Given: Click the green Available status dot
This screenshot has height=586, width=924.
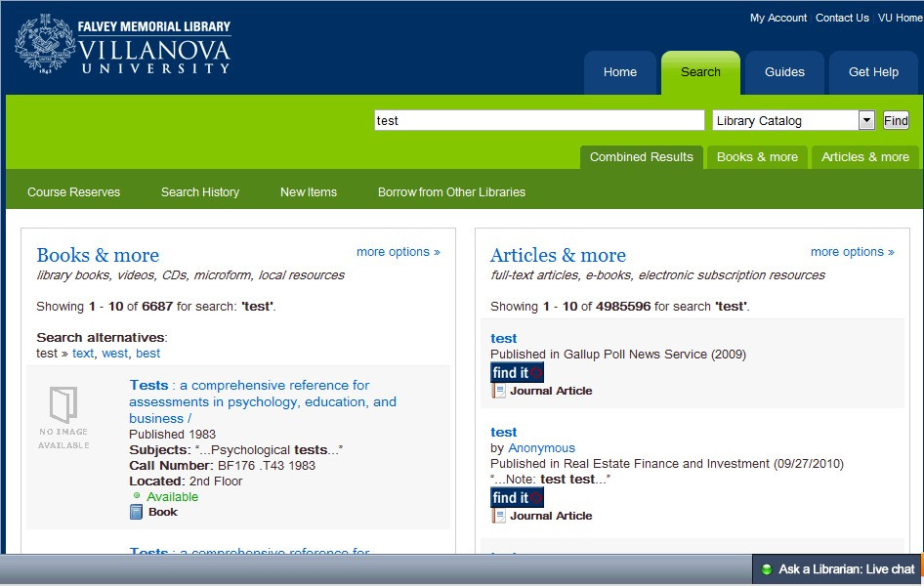Looking at the screenshot, I should 137,496.
